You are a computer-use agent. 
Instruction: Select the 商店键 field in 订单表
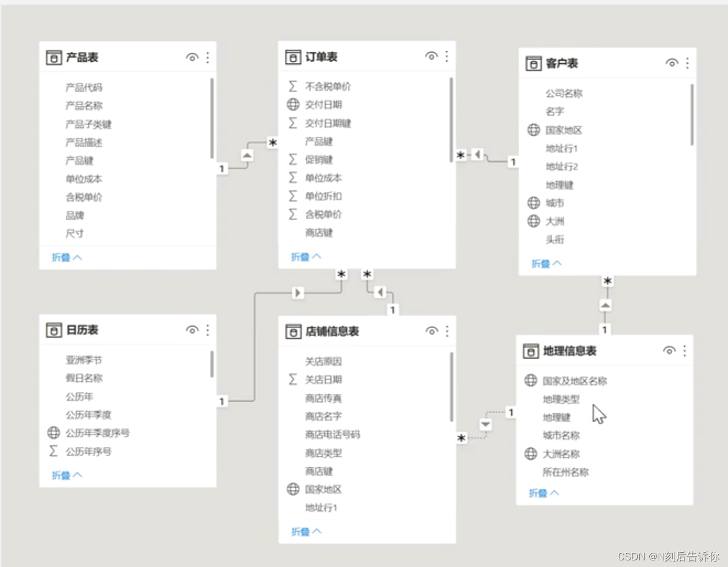click(319, 233)
